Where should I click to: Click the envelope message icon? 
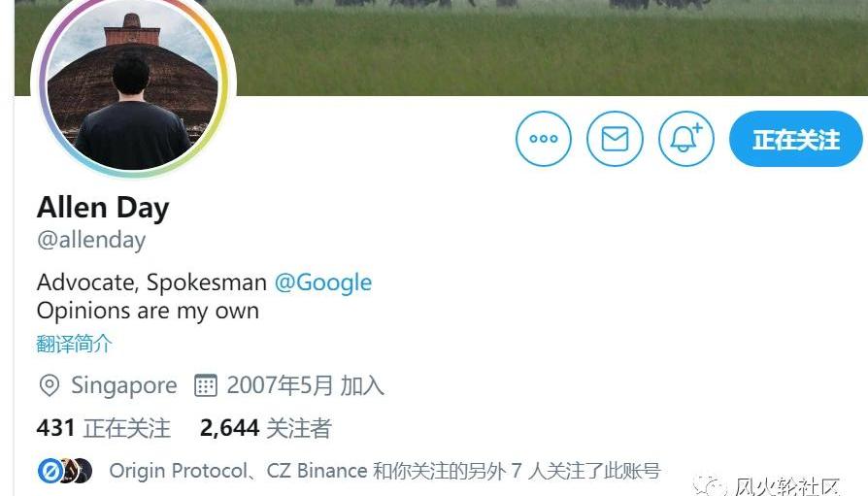(615, 139)
